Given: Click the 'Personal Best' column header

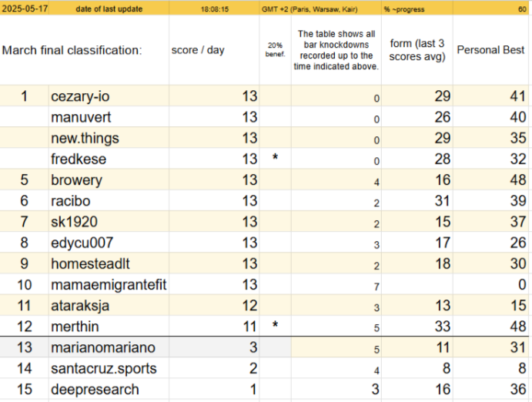Looking at the screenshot, I should 490,50.
